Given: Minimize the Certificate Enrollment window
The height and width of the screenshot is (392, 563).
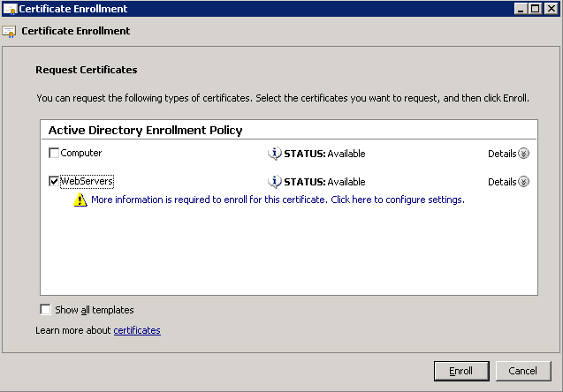Looking at the screenshot, I should coord(521,9).
